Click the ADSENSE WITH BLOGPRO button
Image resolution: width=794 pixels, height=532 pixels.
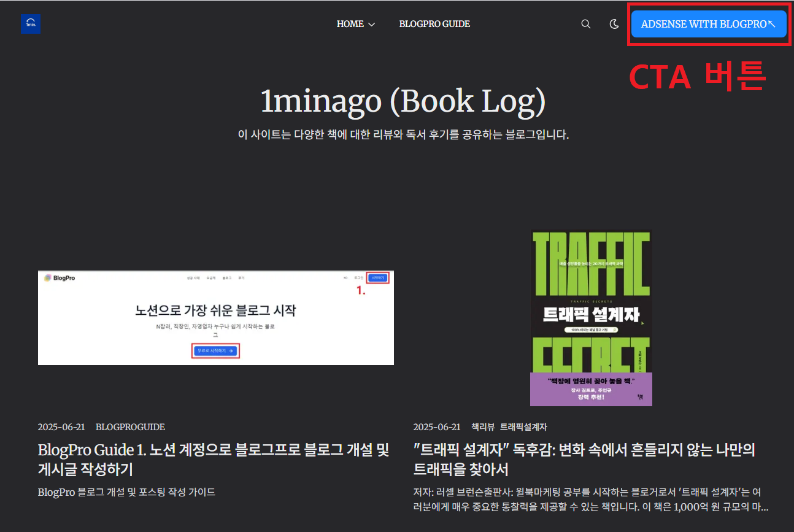point(709,24)
